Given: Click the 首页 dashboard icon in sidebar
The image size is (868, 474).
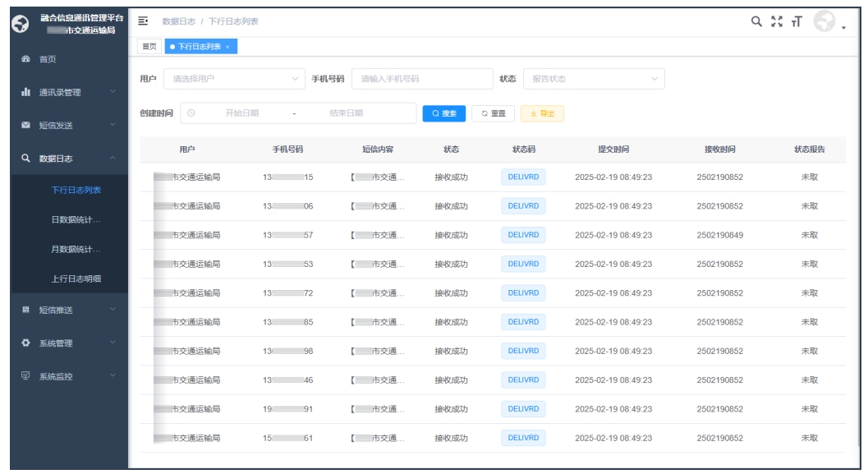Looking at the screenshot, I should (25, 60).
